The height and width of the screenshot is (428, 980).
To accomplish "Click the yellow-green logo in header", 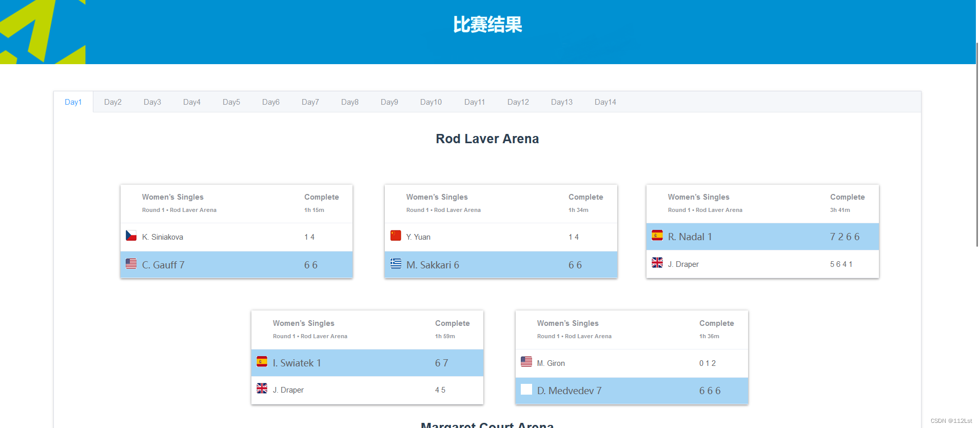I will click(43, 32).
